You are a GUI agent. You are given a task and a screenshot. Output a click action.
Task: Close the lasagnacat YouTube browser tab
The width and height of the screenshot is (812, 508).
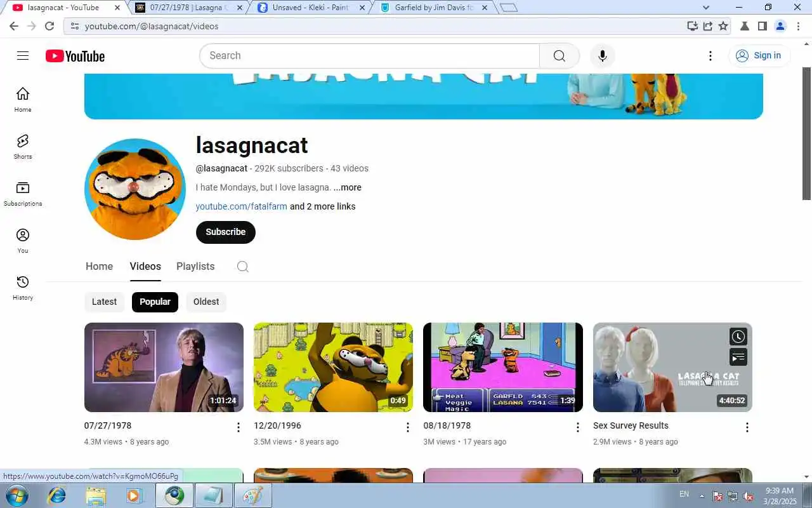coord(117,8)
